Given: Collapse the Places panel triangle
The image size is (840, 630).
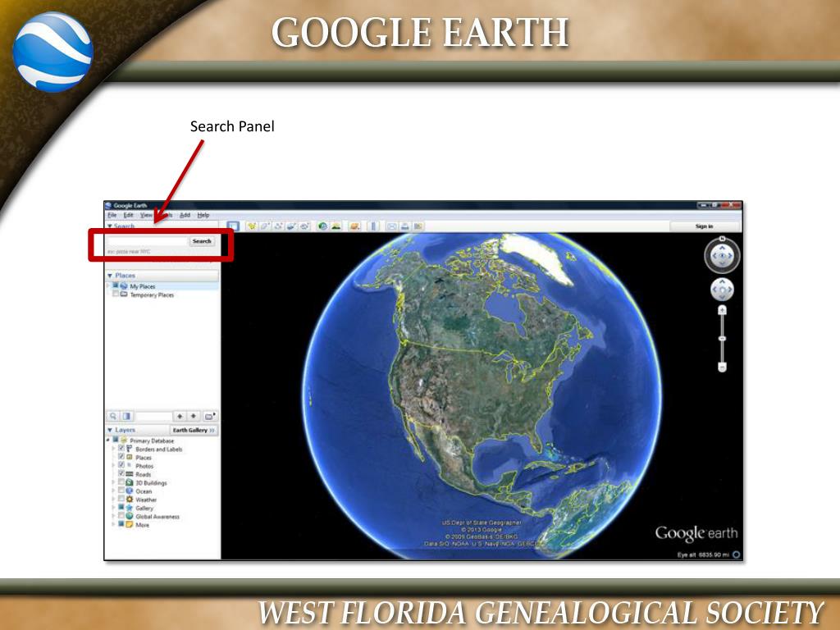Looking at the screenshot, I should coord(110,276).
